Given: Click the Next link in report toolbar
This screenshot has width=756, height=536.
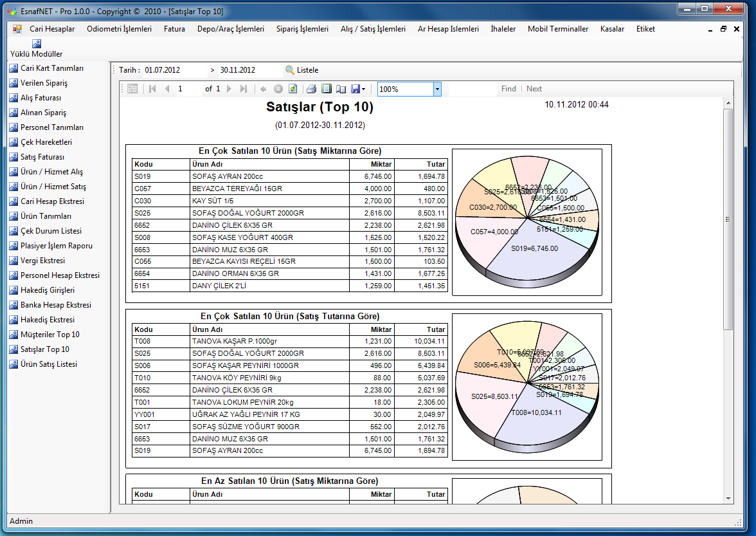Looking at the screenshot, I should (534, 89).
